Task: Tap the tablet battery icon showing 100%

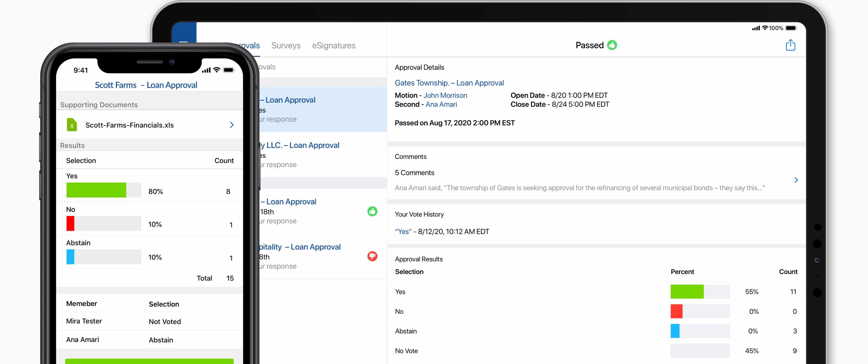Action: pyautogui.click(x=791, y=28)
